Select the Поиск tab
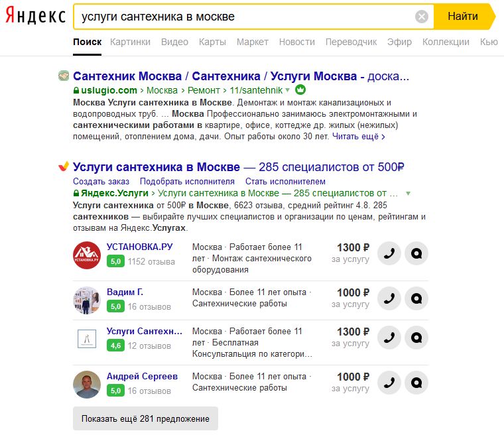Image resolution: width=504 pixels, height=439 pixels. point(87,42)
